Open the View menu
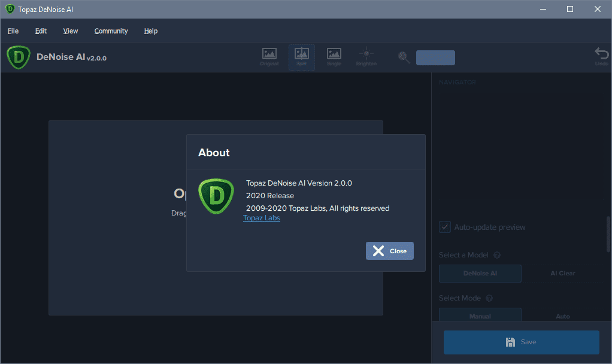Viewport: 612px width, 364px height. pos(71,31)
